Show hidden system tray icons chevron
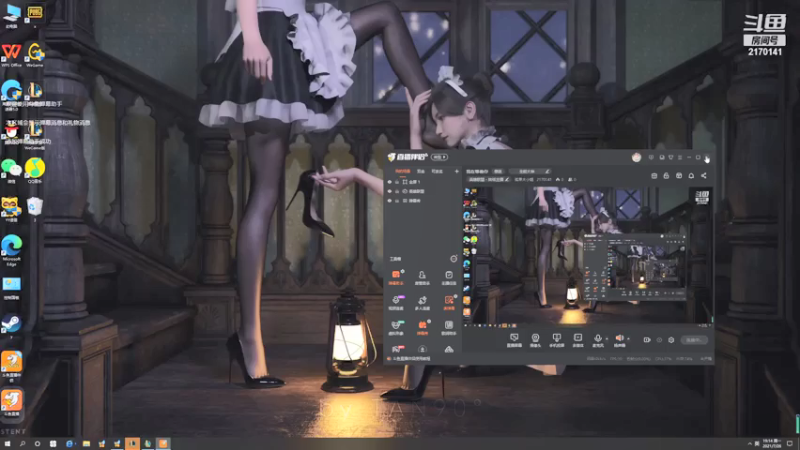The width and height of the screenshot is (800, 450). (749, 444)
